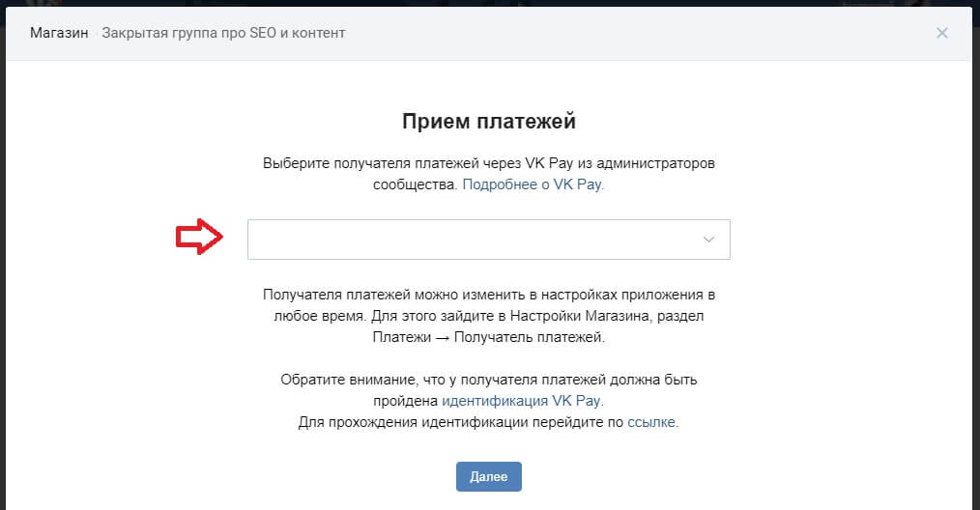Click the "Платежи → Получатель платежей" text
The width and height of the screenshot is (980, 510).
pyautogui.click(x=488, y=337)
